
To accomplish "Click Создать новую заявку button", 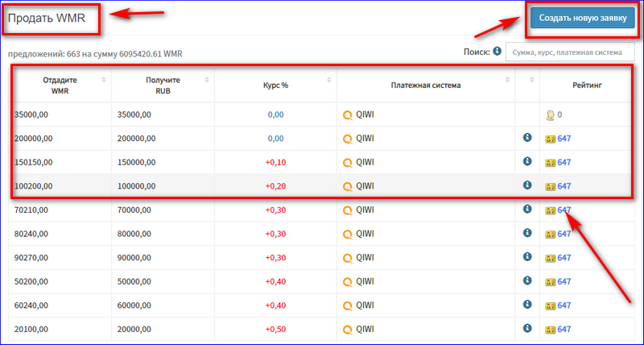I will click(x=583, y=18).
